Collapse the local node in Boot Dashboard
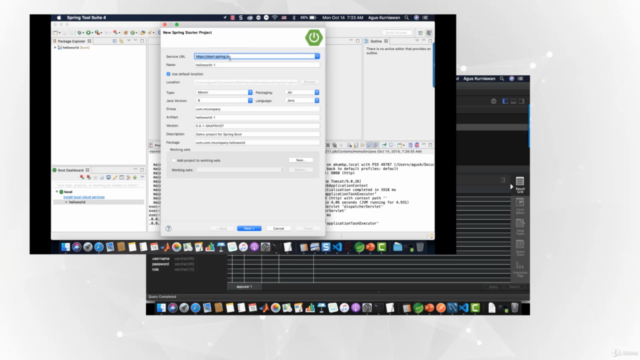The height and width of the screenshot is (360, 640). point(57,191)
